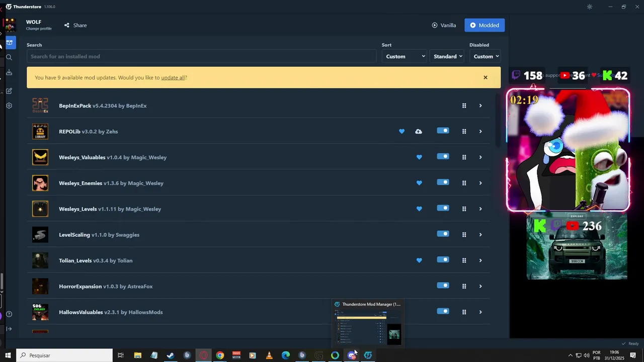Launch the game with Vanilla button
The width and height of the screenshot is (644, 362).
(444, 25)
